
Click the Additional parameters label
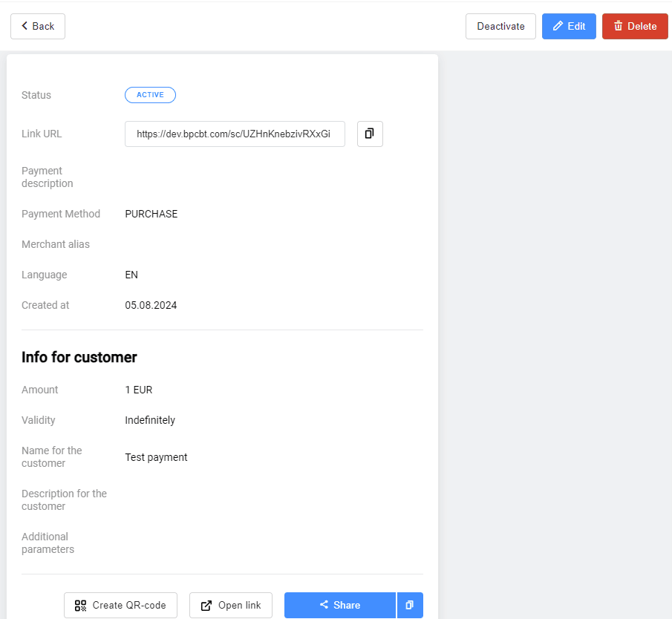pyautogui.click(x=48, y=543)
